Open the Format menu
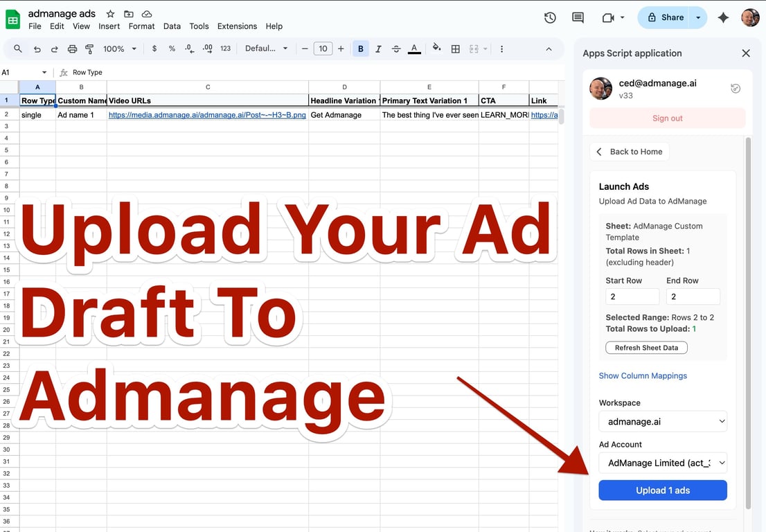Image resolution: width=766 pixels, height=532 pixels. click(142, 26)
